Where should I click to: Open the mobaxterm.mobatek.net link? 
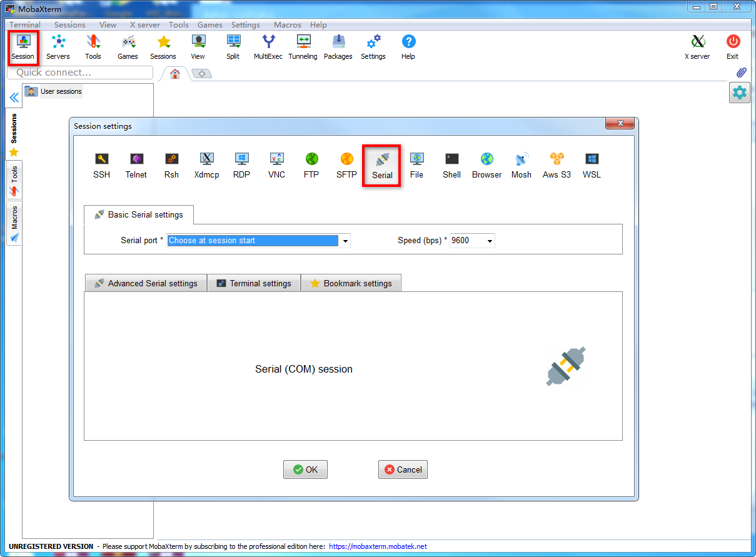coord(378,546)
